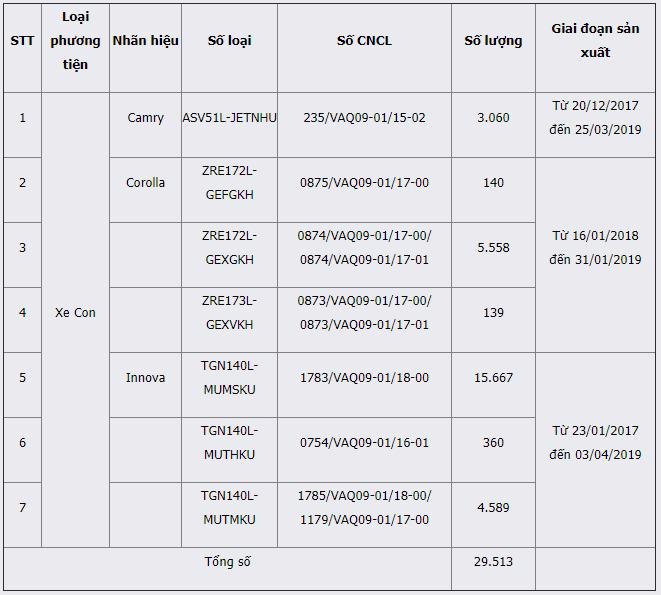Click the Corolla brand cell
This screenshot has width=661, height=595.
click(145, 183)
